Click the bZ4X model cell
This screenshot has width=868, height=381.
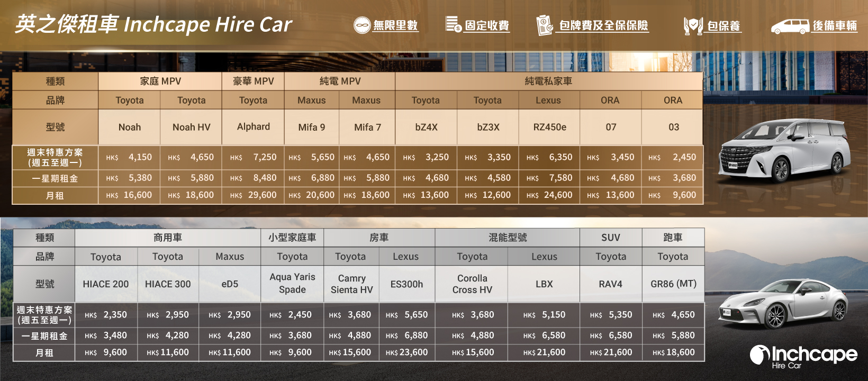coord(426,127)
